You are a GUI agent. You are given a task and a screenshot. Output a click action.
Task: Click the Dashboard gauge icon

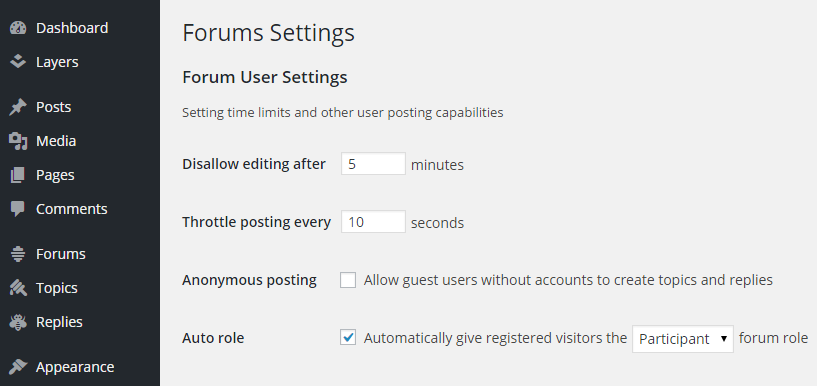[18, 28]
